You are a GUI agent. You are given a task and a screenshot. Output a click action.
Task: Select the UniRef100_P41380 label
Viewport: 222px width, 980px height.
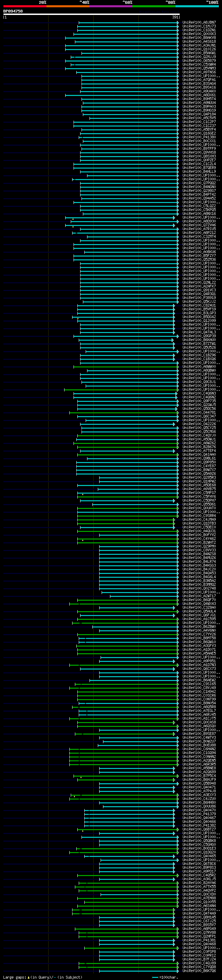click(x=199, y=137)
